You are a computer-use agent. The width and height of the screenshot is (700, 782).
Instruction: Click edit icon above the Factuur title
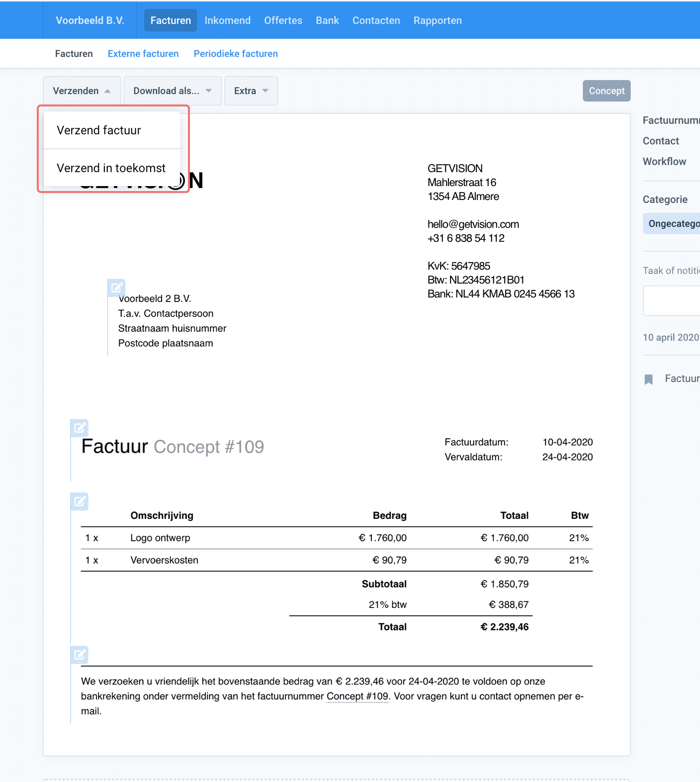tap(79, 428)
